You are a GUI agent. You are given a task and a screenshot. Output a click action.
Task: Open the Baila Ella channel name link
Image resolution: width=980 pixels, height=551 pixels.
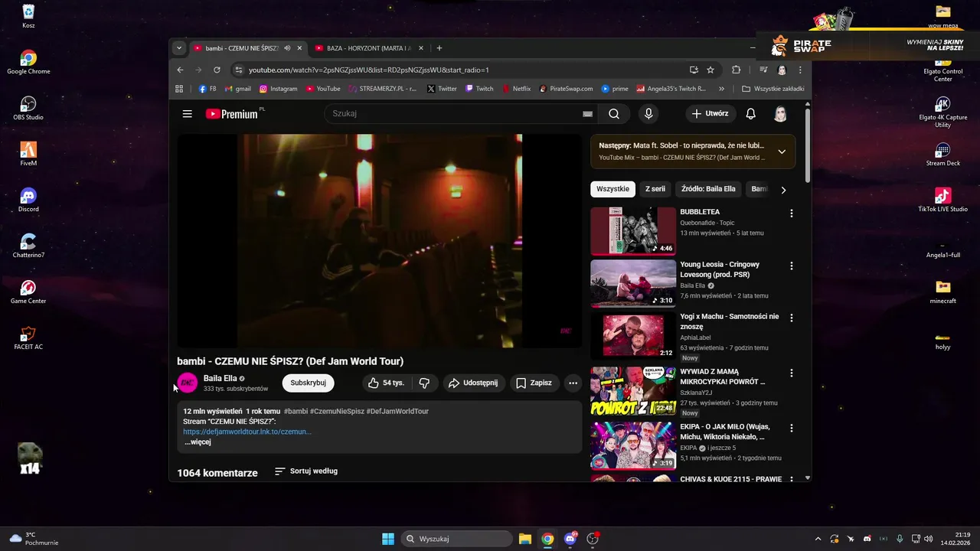[220, 378]
